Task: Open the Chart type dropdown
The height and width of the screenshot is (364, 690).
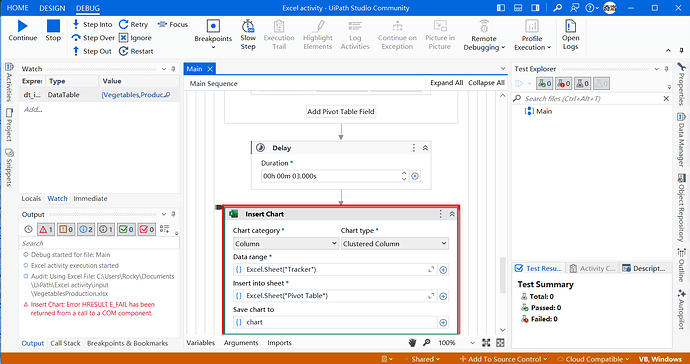Action: (x=395, y=243)
